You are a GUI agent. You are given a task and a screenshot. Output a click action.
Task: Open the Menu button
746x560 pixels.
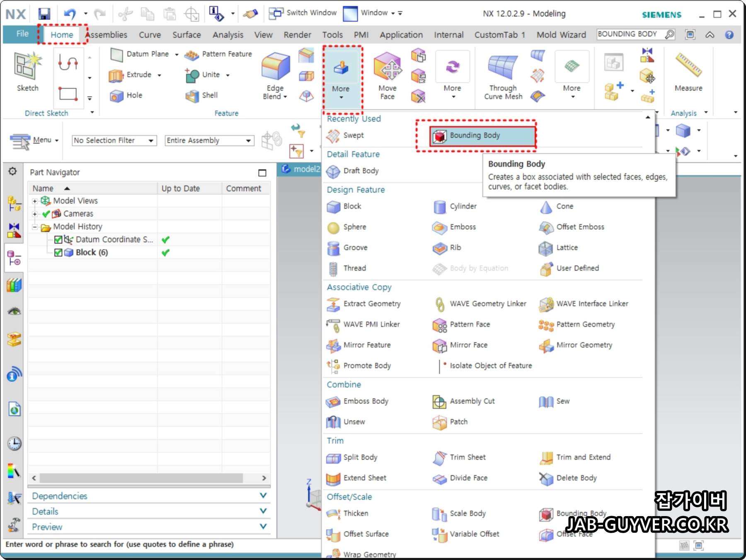click(34, 141)
